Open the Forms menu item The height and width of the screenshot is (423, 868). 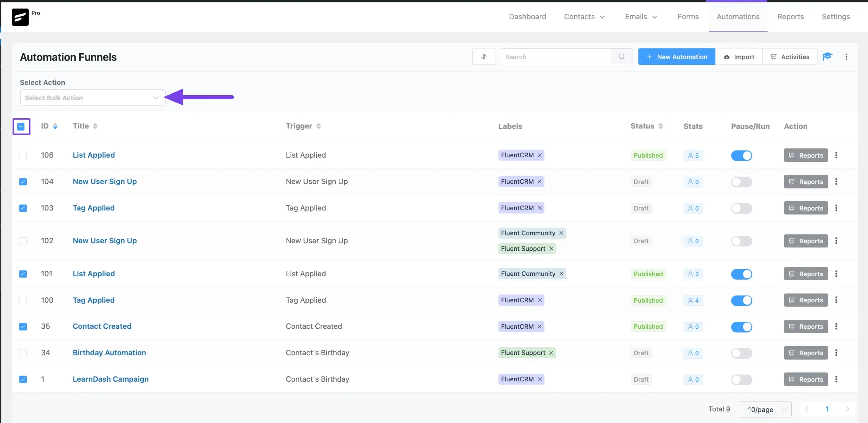[688, 17]
